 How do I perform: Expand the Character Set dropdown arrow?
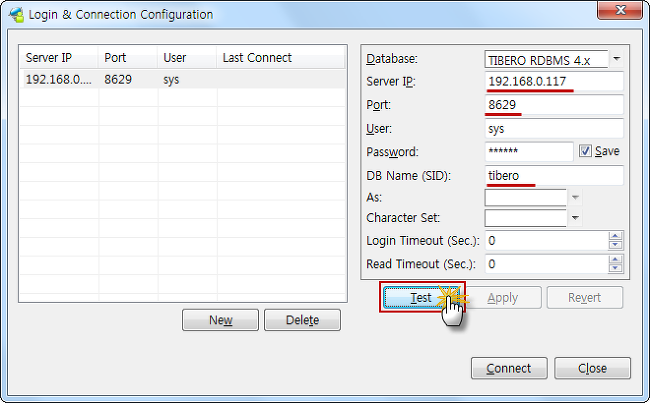[x=575, y=218]
